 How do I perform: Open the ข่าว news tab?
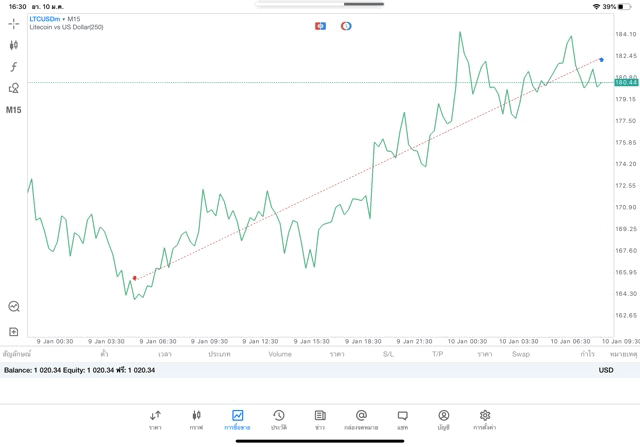[320, 419]
